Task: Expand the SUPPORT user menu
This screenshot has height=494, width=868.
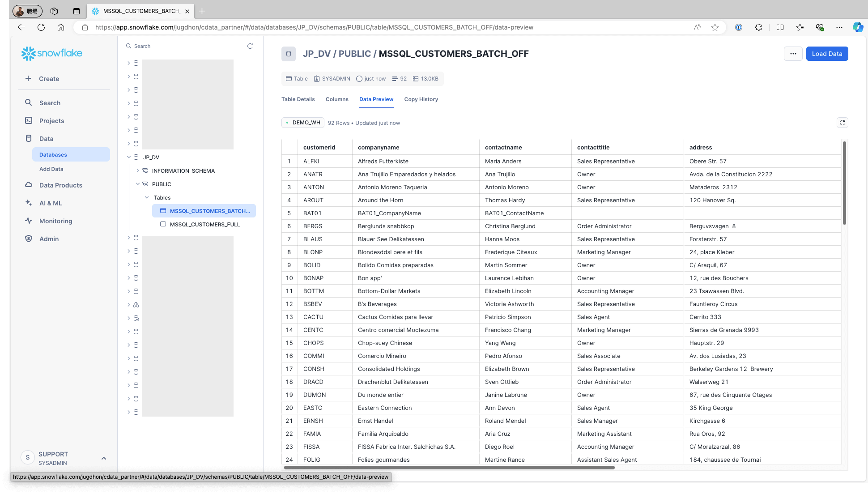Action: [103, 458]
